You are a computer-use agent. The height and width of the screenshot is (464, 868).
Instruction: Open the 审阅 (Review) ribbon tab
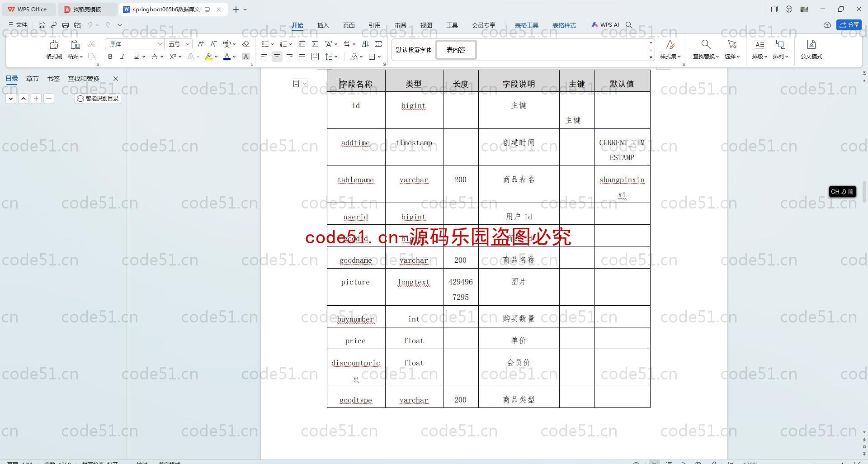point(400,25)
